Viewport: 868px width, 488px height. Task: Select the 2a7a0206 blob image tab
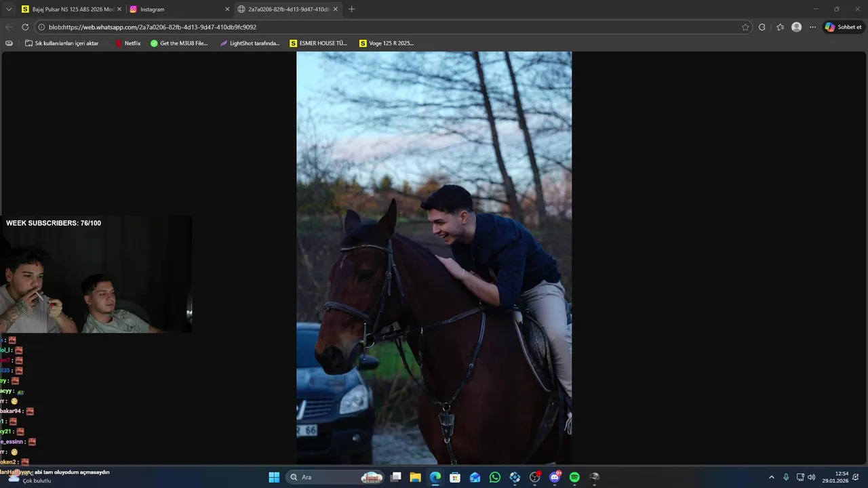(288, 9)
